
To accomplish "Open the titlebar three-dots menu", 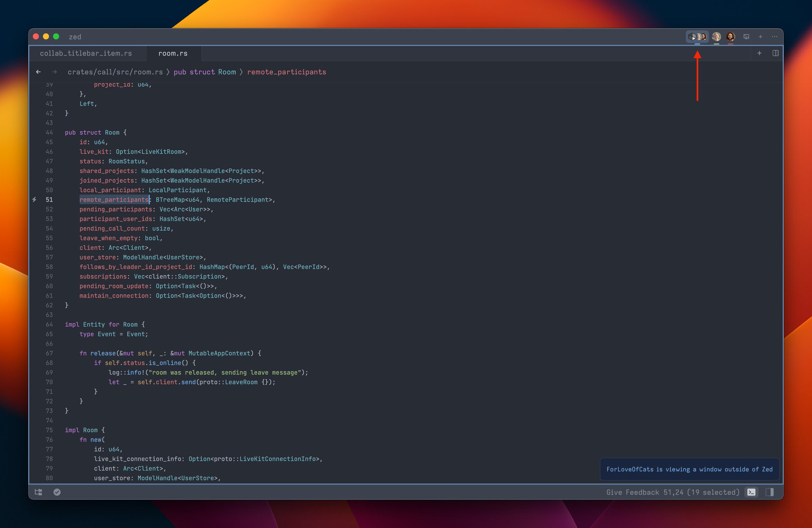I will tap(774, 36).
